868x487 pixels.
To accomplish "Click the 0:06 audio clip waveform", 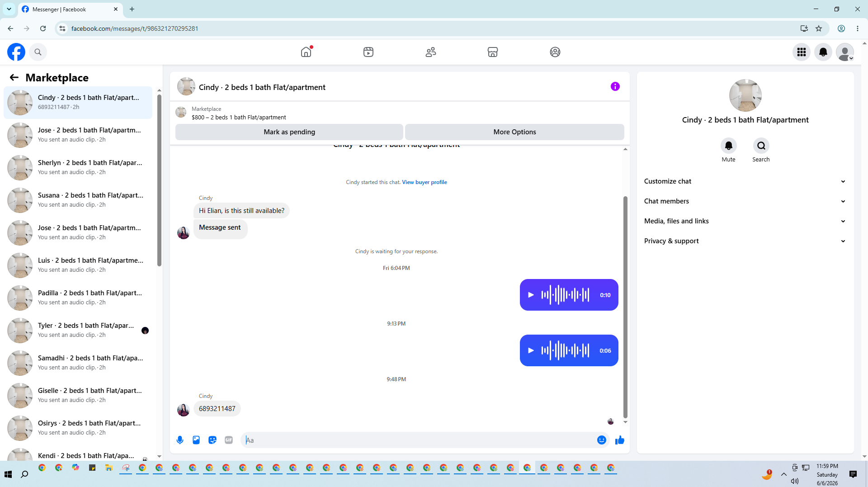I will [565, 350].
